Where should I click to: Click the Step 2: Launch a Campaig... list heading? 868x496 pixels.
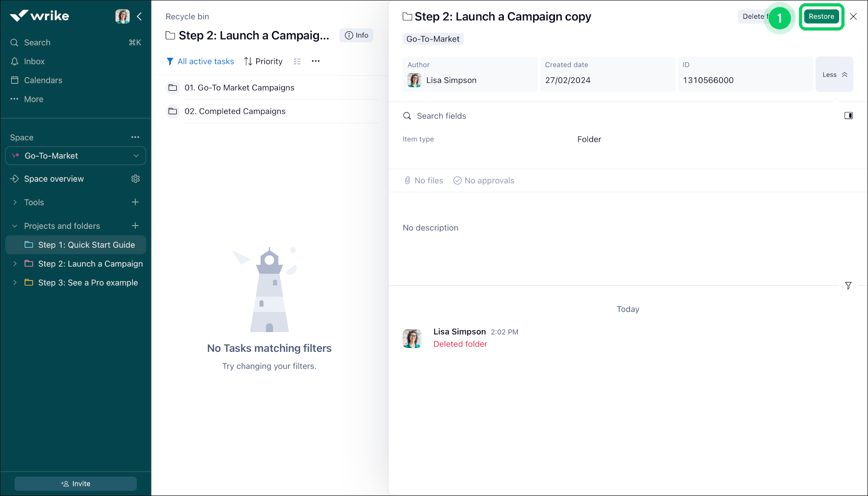[x=254, y=35]
